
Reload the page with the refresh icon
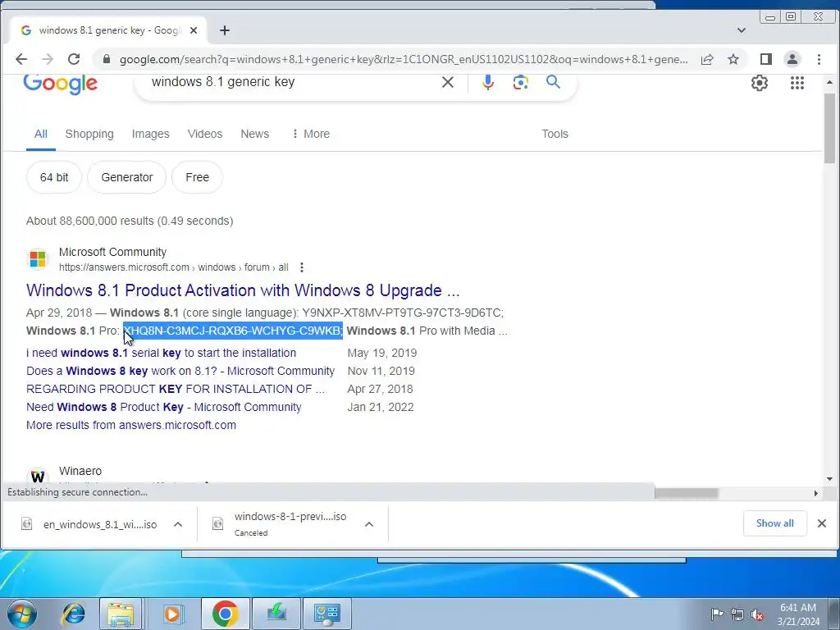pos(74,59)
